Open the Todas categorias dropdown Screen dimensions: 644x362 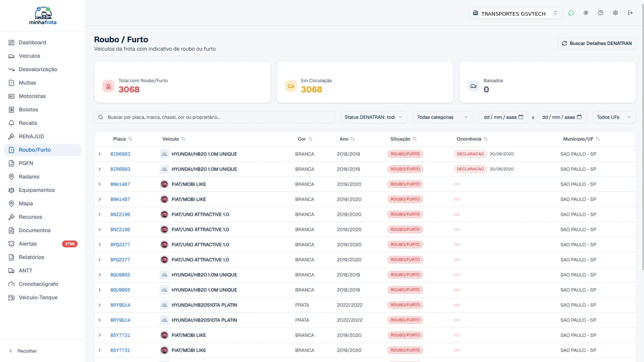(442, 117)
